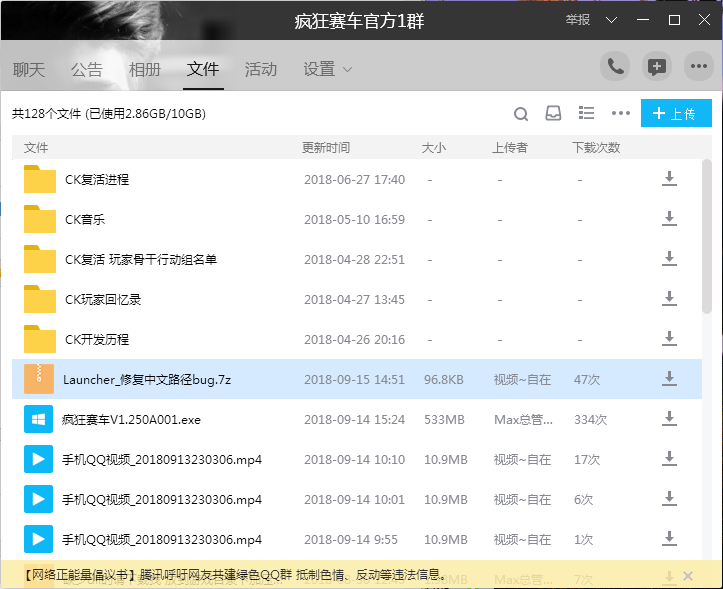Download Launcher_修复中文路径bug.7z
Screen dimensions: 723x589
coord(669,379)
